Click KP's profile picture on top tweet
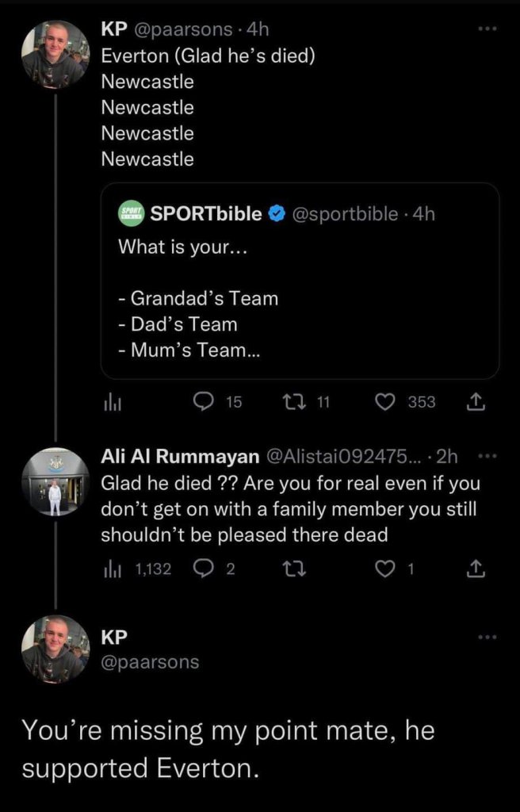520x812 pixels. tap(55, 53)
